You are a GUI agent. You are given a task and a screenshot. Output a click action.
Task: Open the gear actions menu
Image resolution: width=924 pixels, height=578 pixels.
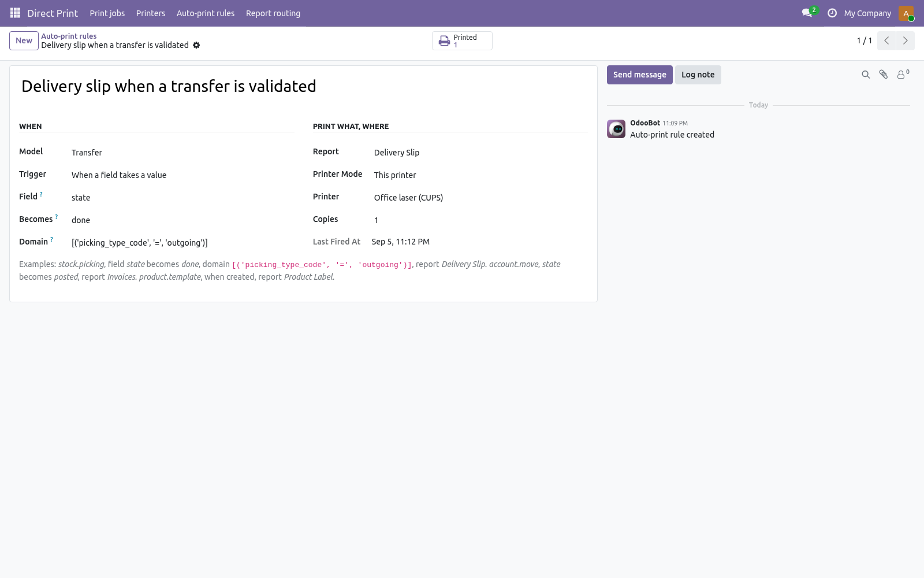(x=196, y=45)
